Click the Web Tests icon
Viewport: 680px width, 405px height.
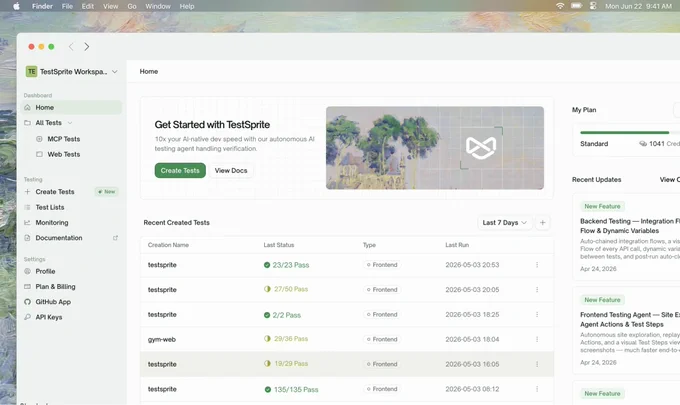39,154
